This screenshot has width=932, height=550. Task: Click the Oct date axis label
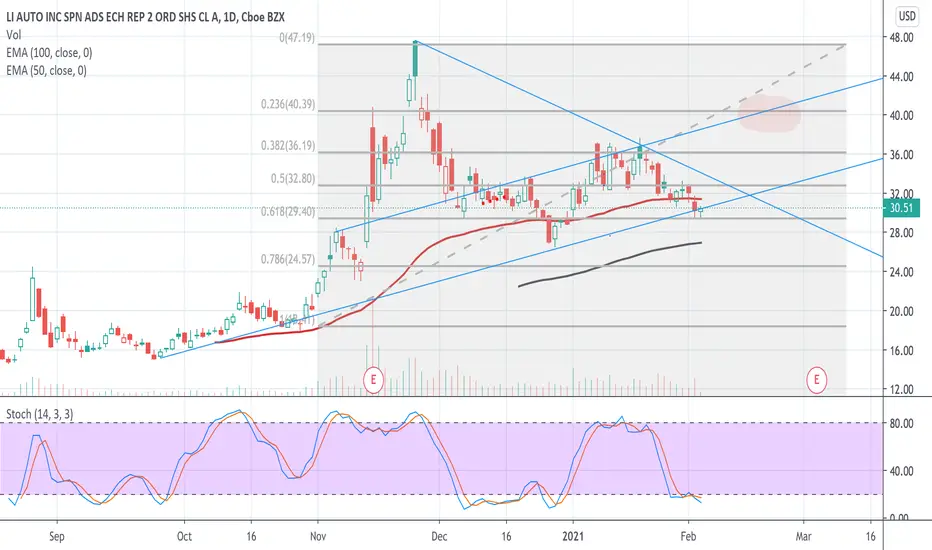[x=184, y=536]
